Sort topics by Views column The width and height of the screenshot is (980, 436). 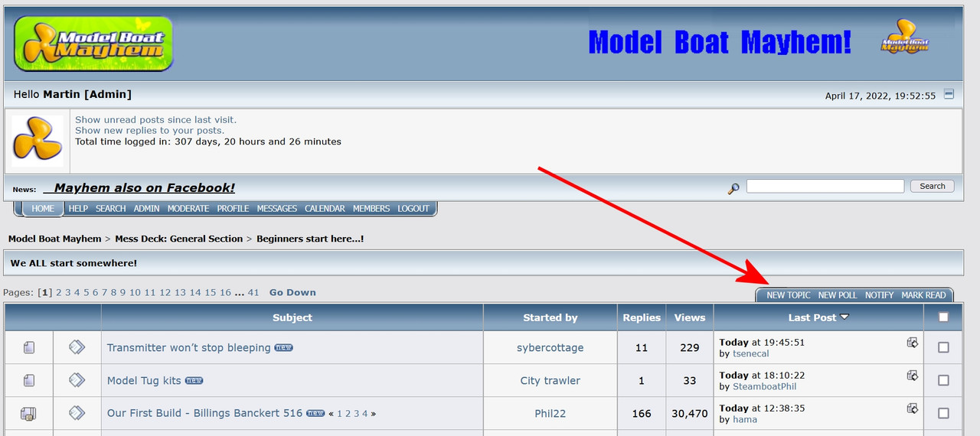tap(690, 317)
